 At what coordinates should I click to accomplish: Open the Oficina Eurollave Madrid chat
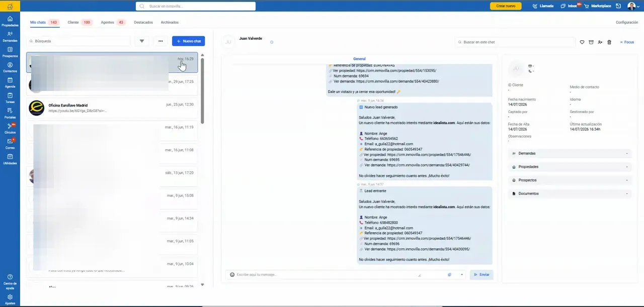112,108
